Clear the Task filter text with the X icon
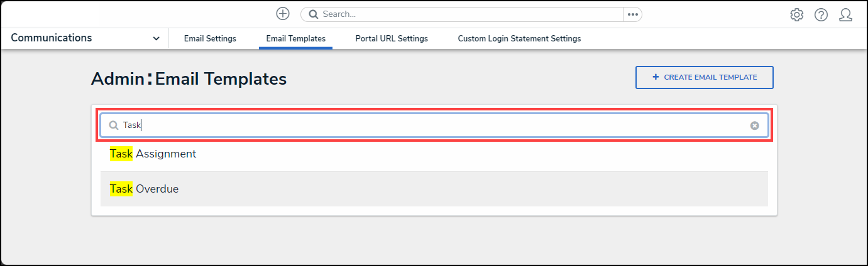 pyautogui.click(x=755, y=125)
